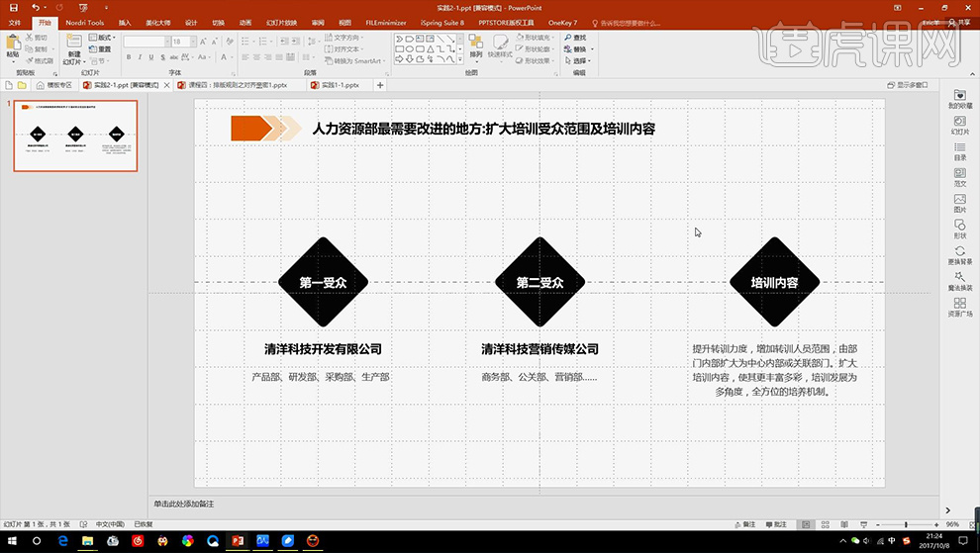Open the 图片 panel in right sidebar
Screen dimensions: 980x553
[959, 203]
